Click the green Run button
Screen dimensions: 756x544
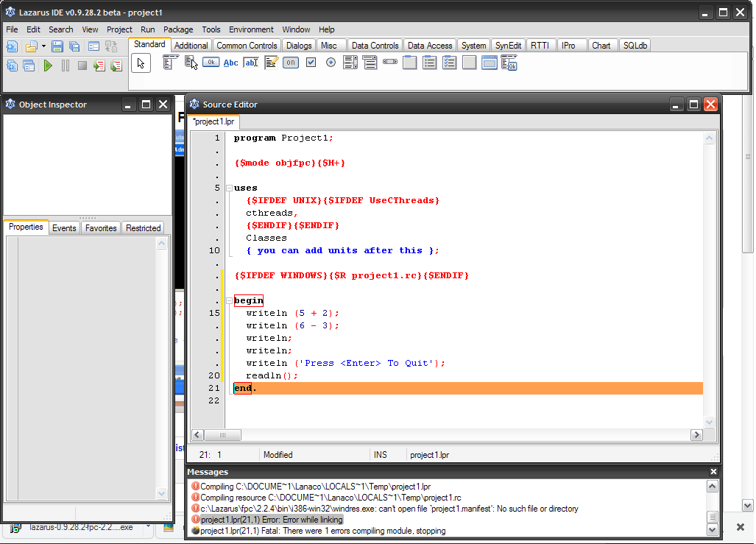click(48, 66)
